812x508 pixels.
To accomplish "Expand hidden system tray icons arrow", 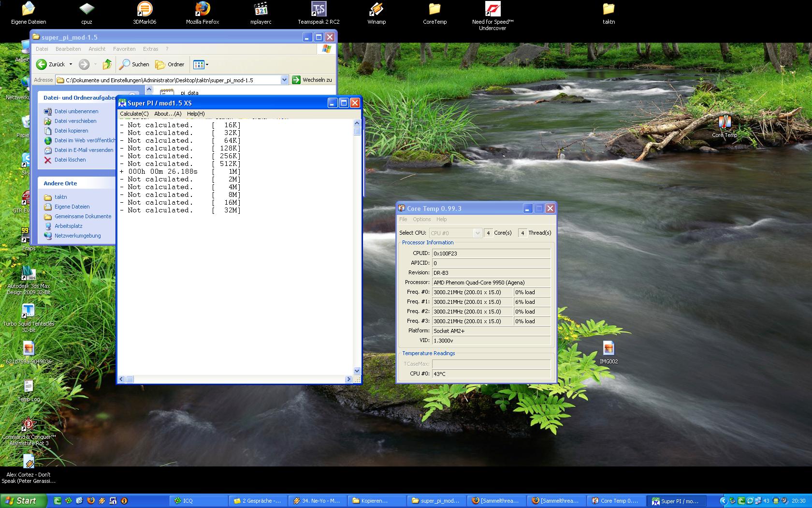I will [x=723, y=501].
